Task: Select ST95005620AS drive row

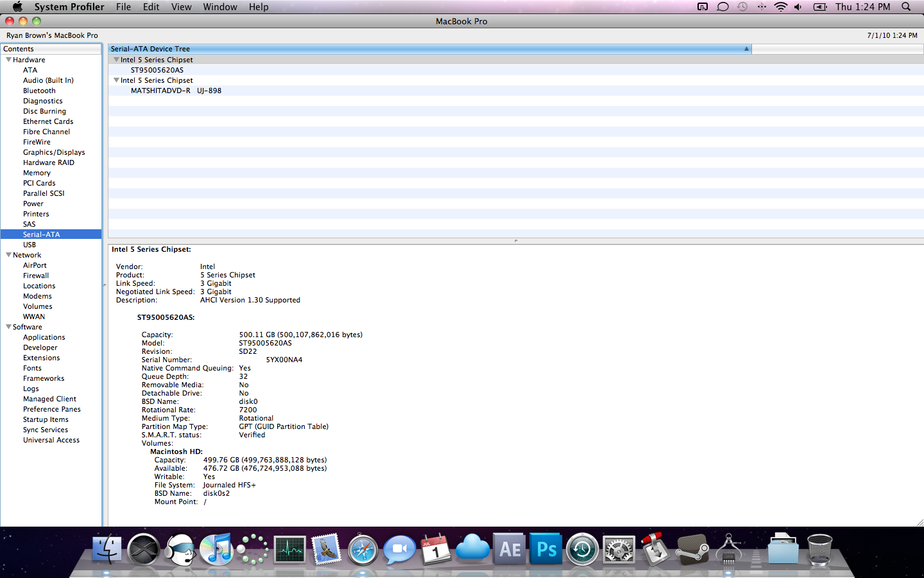Action: coord(516,70)
